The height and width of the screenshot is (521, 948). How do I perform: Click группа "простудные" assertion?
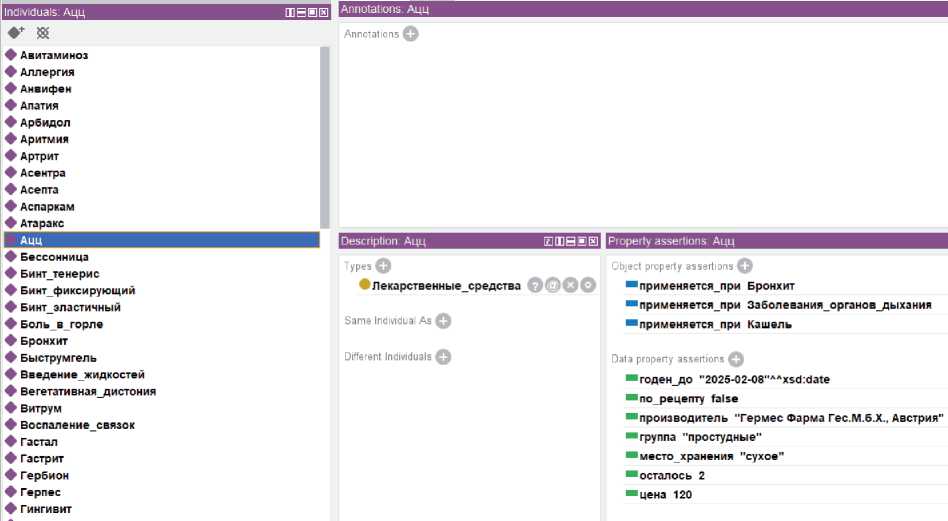point(701,437)
